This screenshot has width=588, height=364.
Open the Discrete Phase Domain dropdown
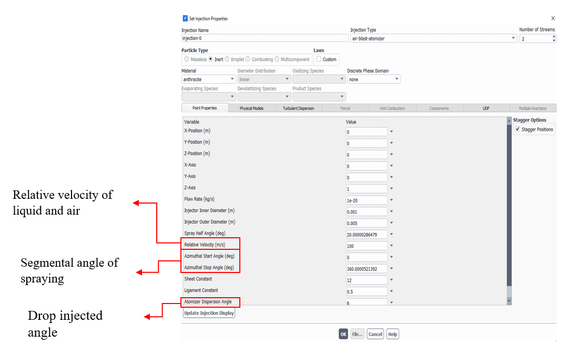coord(374,79)
